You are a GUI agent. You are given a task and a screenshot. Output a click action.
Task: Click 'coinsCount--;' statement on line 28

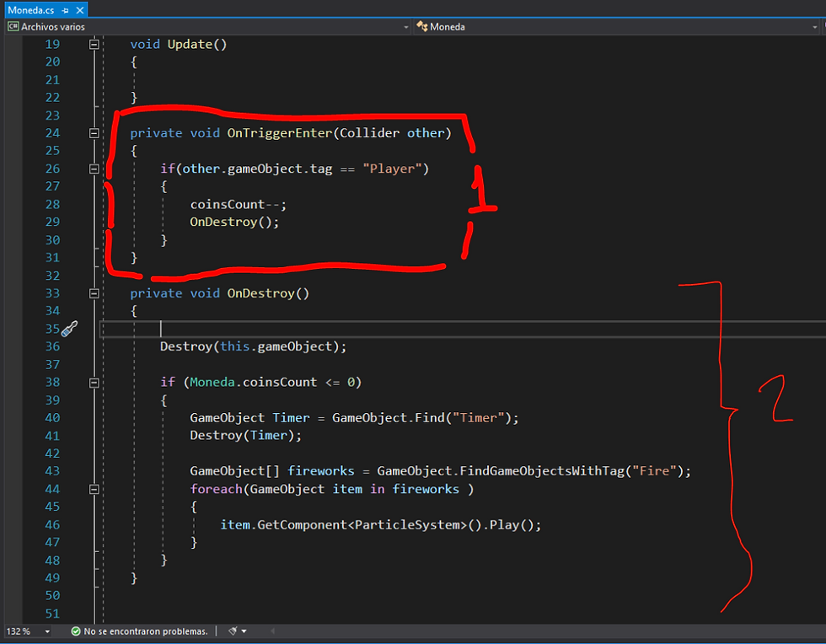238,205
